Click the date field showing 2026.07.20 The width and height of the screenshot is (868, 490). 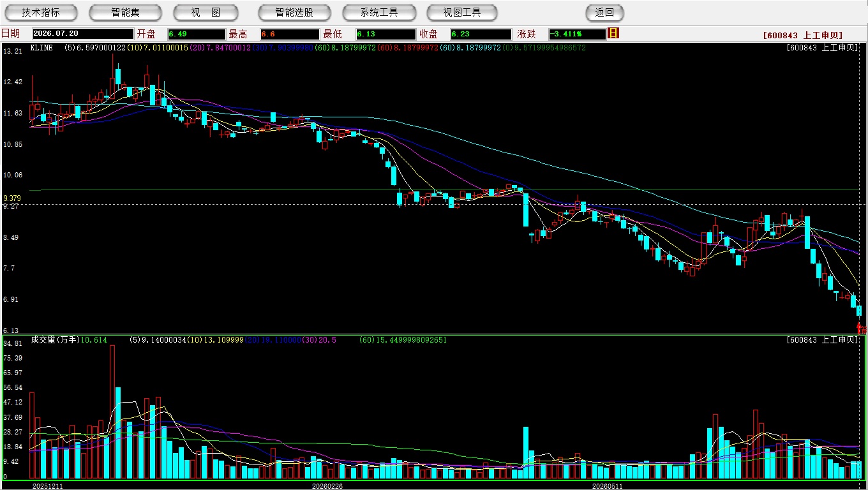(83, 34)
